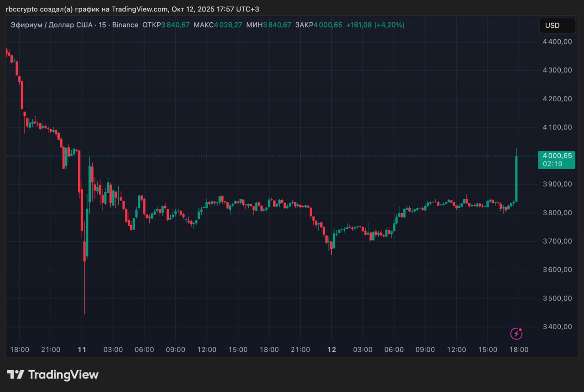
Task: Click the ОТКР open value 3 840,67
Action: (x=175, y=25)
